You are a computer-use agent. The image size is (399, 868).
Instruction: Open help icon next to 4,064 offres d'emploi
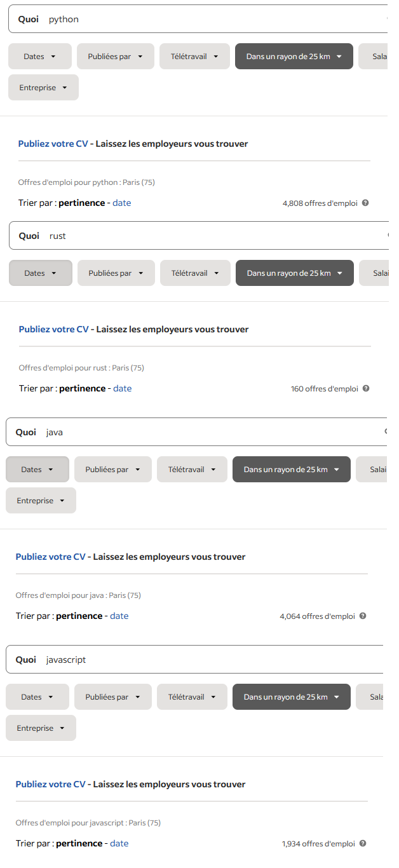[x=363, y=616]
